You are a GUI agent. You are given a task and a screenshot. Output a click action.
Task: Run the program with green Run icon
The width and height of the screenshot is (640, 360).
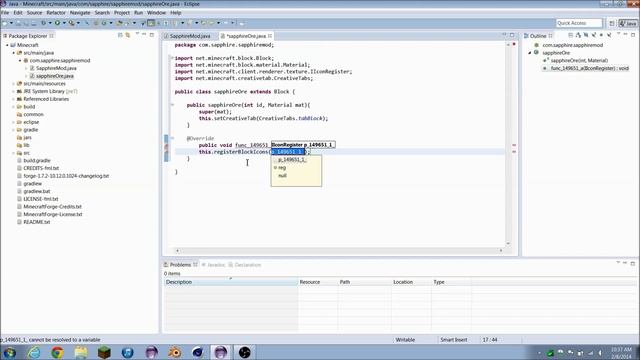click(x=57, y=23)
